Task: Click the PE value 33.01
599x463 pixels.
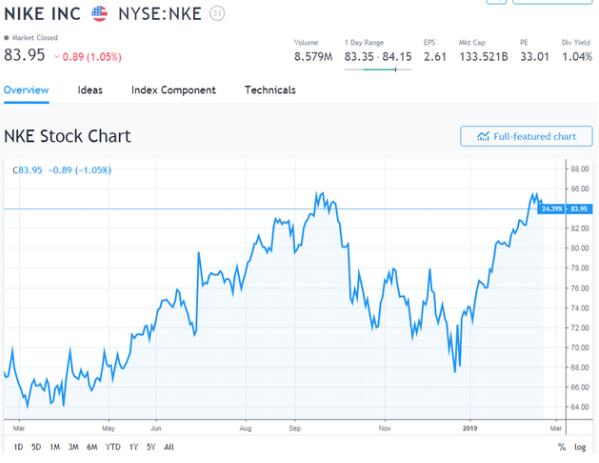Action: pyautogui.click(x=535, y=57)
